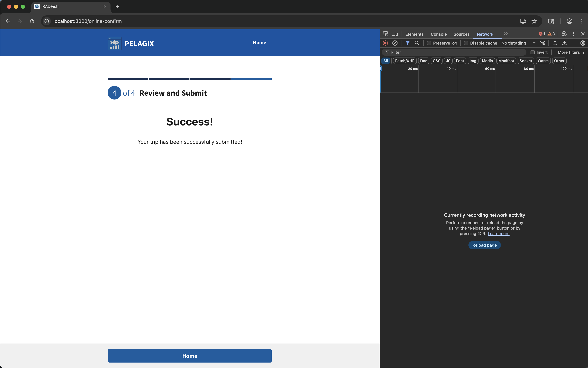The width and height of the screenshot is (588, 368).
Task: Filter requests by Manifest type
Action: 506,61
